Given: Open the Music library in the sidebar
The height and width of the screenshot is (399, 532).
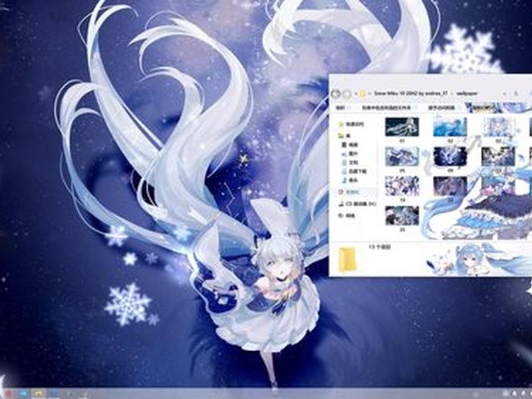Looking at the screenshot, I should coord(350,180).
